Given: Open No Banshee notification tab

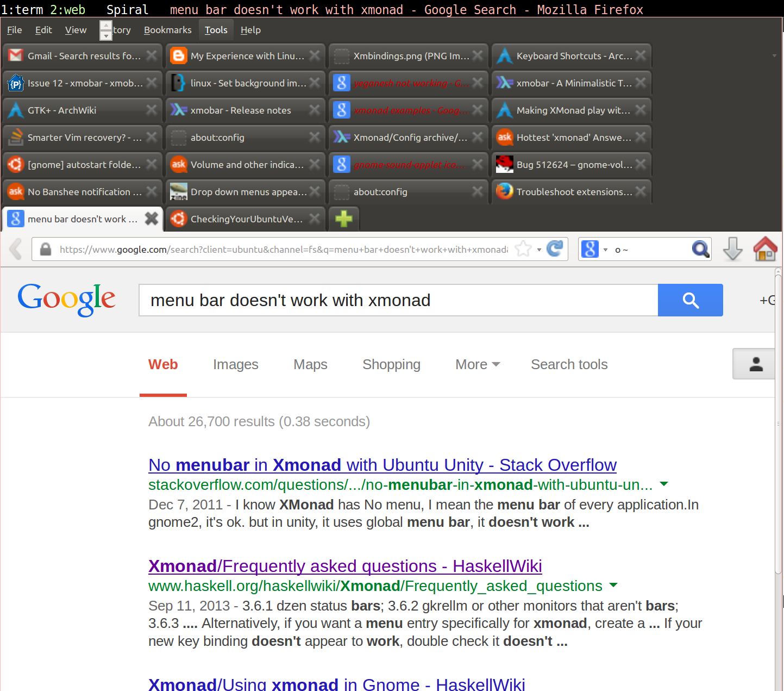Looking at the screenshot, I should (83, 191).
